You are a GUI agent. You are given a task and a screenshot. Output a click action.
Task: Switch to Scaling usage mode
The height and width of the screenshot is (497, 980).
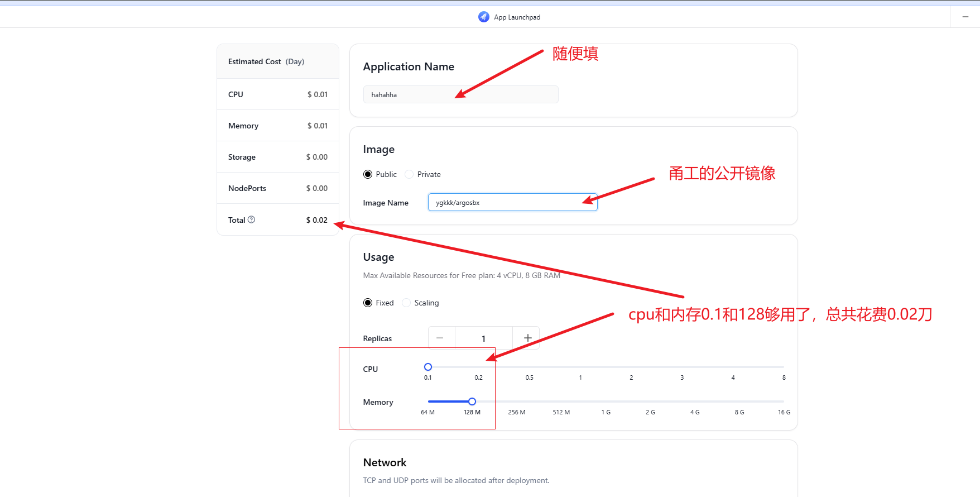tap(406, 303)
